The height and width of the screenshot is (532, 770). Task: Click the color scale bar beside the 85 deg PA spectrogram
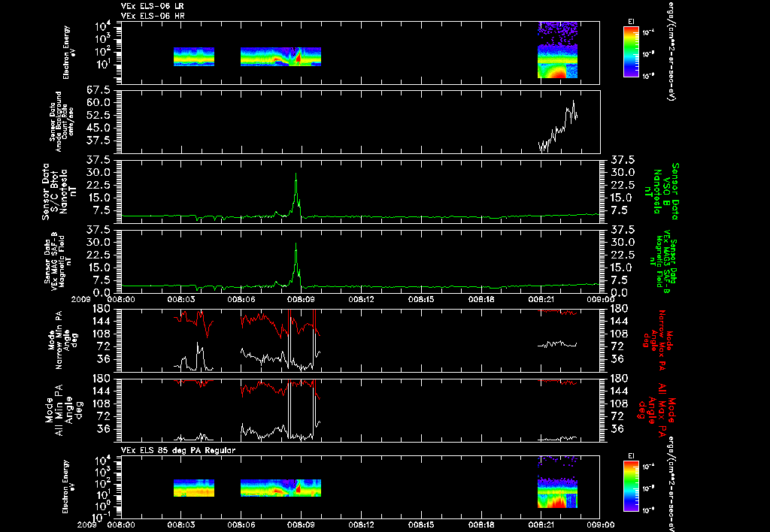pyautogui.click(x=631, y=487)
